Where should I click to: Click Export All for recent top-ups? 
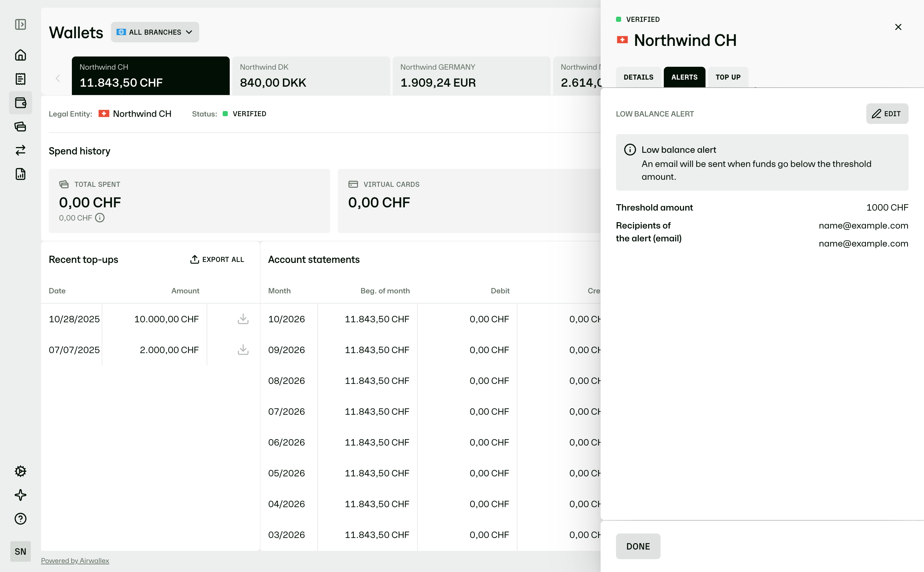coord(217,259)
